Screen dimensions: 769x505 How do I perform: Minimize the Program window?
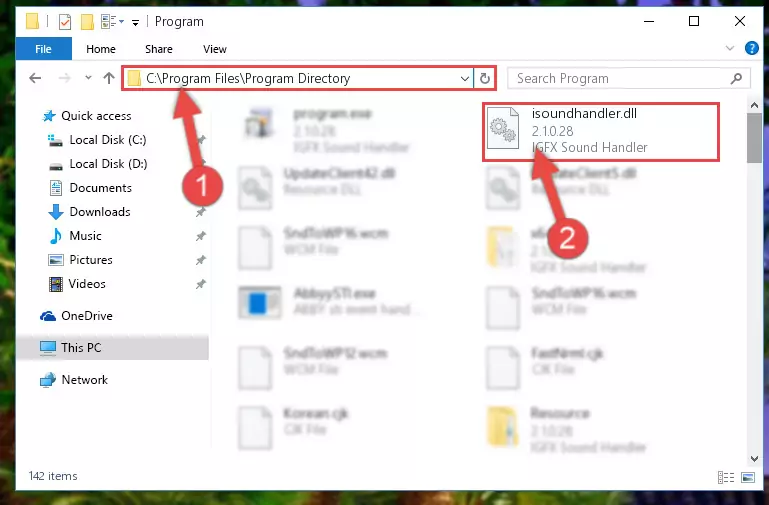tap(649, 22)
